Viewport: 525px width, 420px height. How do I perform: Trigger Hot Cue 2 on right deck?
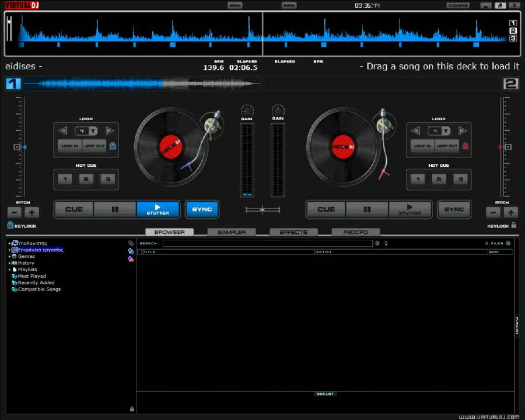[439, 179]
